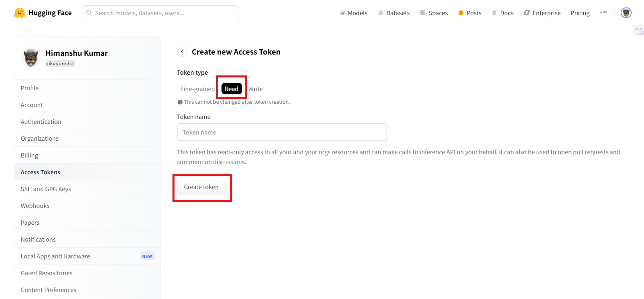The width and height of the screenshot is (644, 299).
Task: Open the Pricing link
Action: point(580,13)
